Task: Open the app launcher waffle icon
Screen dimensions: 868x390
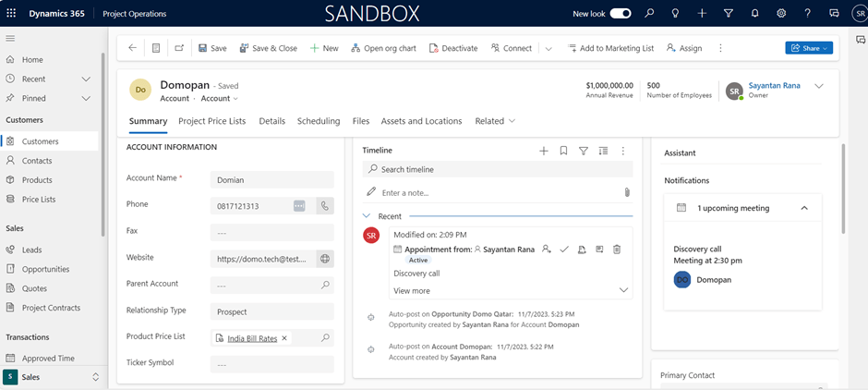Action: (11, 14)
